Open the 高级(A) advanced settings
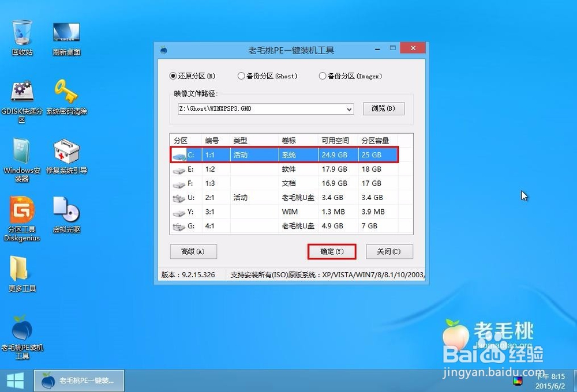Screen dimensions: 577x392 (193, 251)
